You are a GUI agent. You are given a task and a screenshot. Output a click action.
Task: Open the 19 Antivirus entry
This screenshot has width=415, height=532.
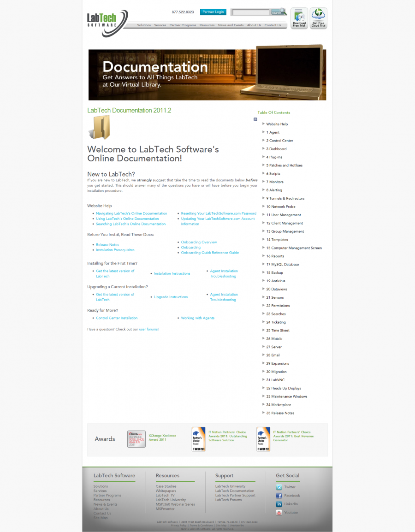point(276,281)
